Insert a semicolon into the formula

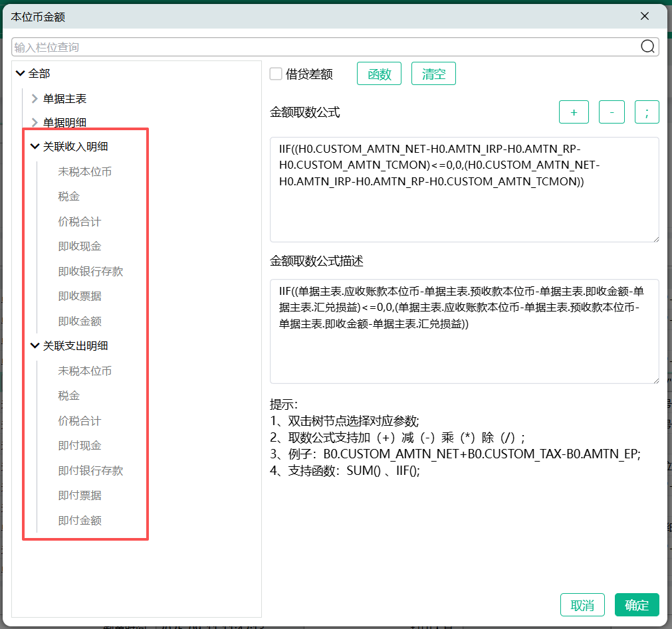647,112
